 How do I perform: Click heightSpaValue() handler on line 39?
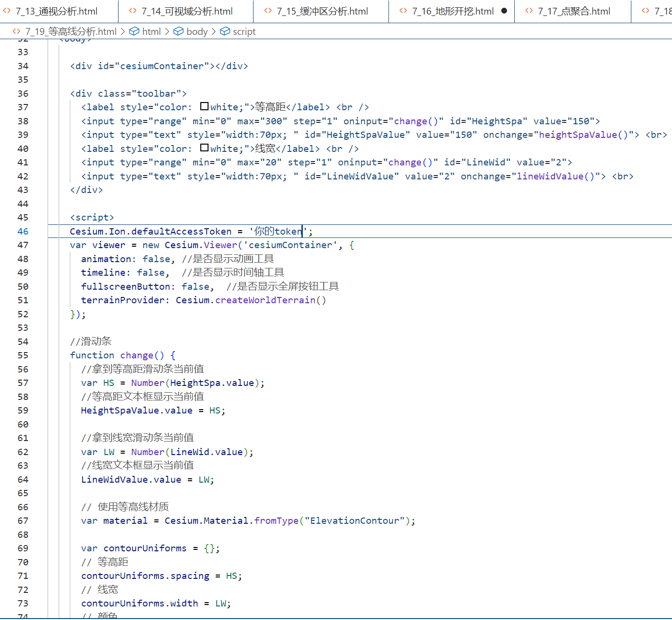[x=583, y=135]
